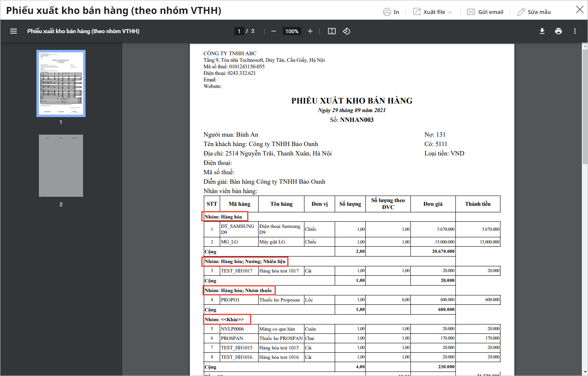The width and height of the screenshot is (588, 376).
Task: Click the 100% zoom level field
Action: [292, 31]
